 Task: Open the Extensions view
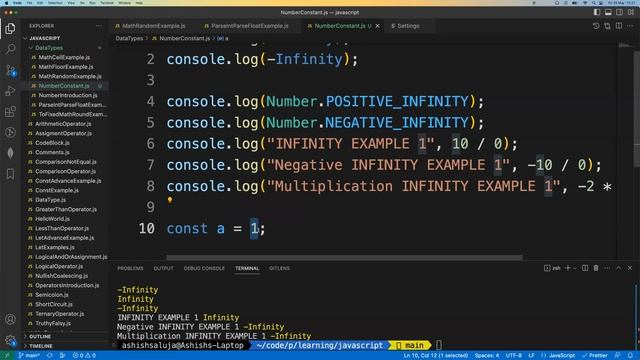coord(10,111)
